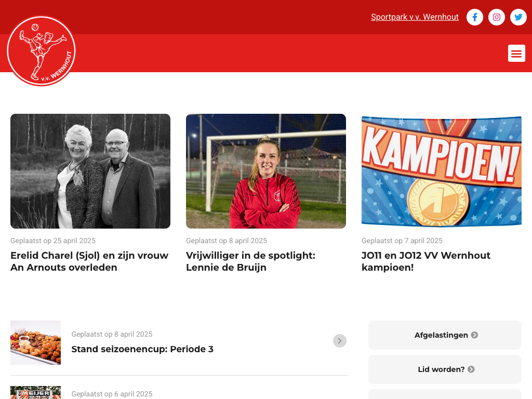This screenshot has width=532, height=399.
Task: Click the black-and-white couple photo
Action: click(x=90, y=171)
